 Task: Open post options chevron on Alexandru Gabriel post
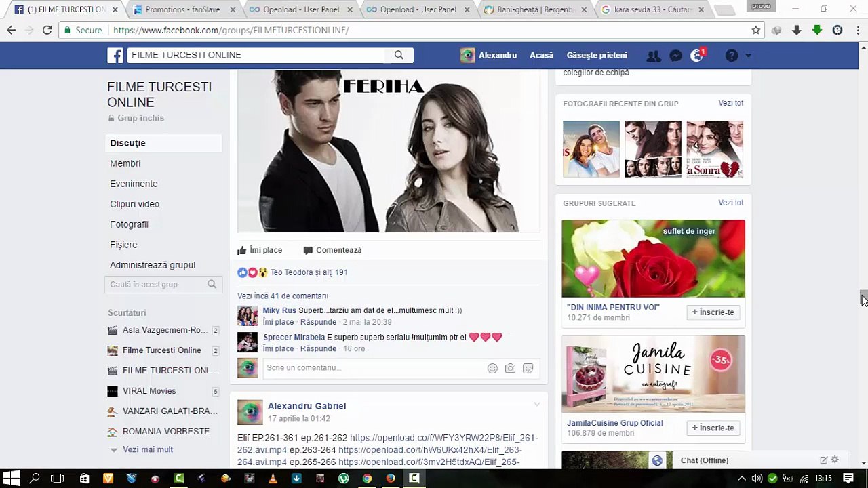point(536,405)
